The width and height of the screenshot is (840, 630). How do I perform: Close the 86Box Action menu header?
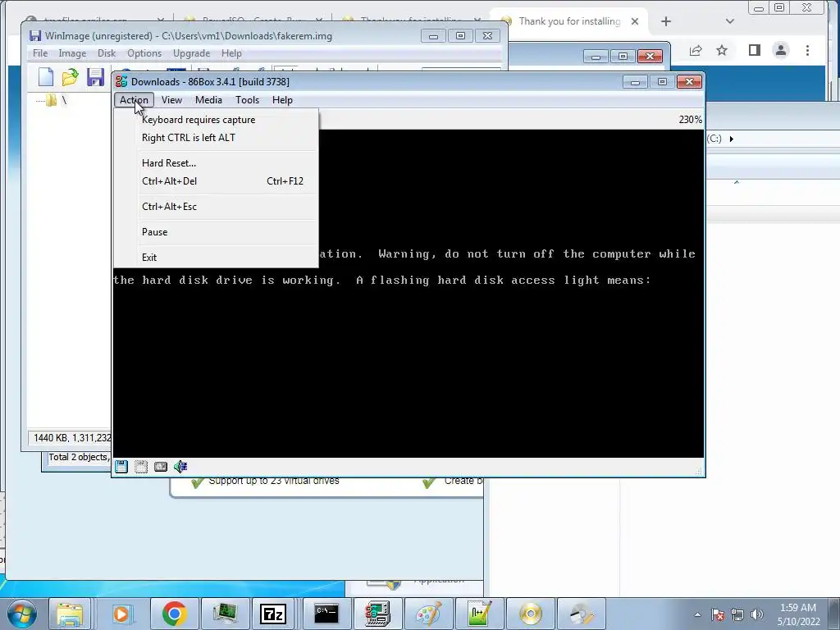click(x=134, y=100)
